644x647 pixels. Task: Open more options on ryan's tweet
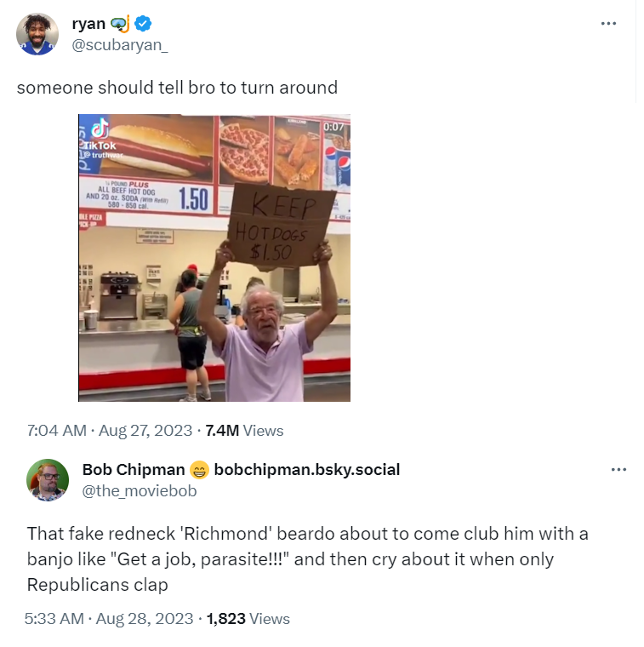[608, 24]
